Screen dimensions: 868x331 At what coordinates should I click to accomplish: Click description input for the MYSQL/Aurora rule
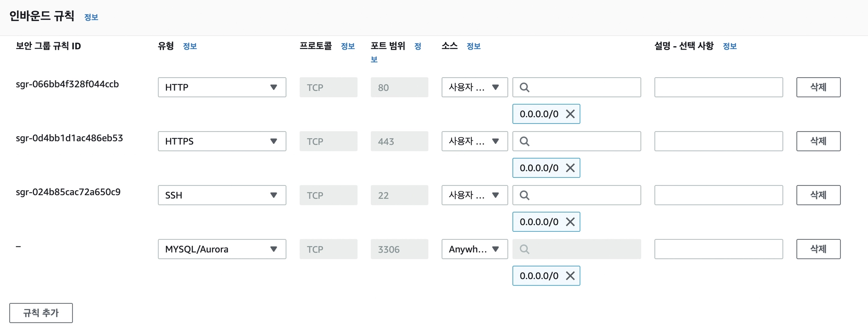[718, 249]
